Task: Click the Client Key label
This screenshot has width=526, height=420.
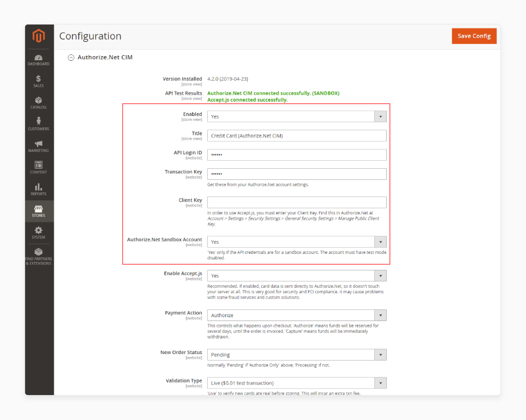Action: pos(190,200)
